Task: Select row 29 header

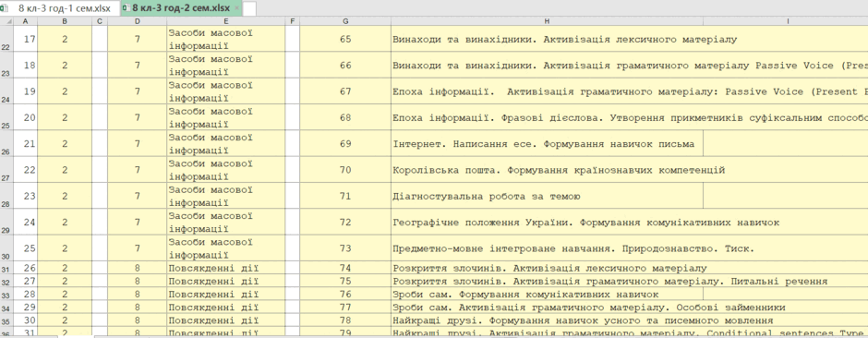Action: tap(7, 222)
